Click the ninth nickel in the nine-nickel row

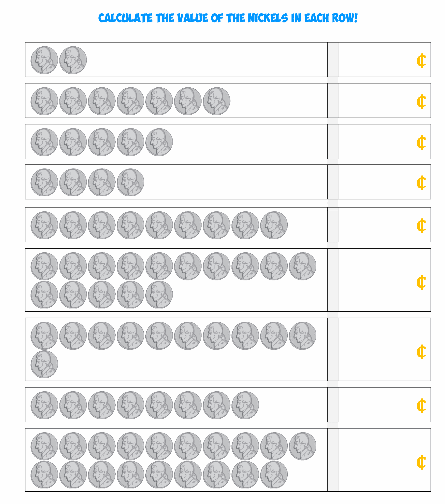coord(274,225)
